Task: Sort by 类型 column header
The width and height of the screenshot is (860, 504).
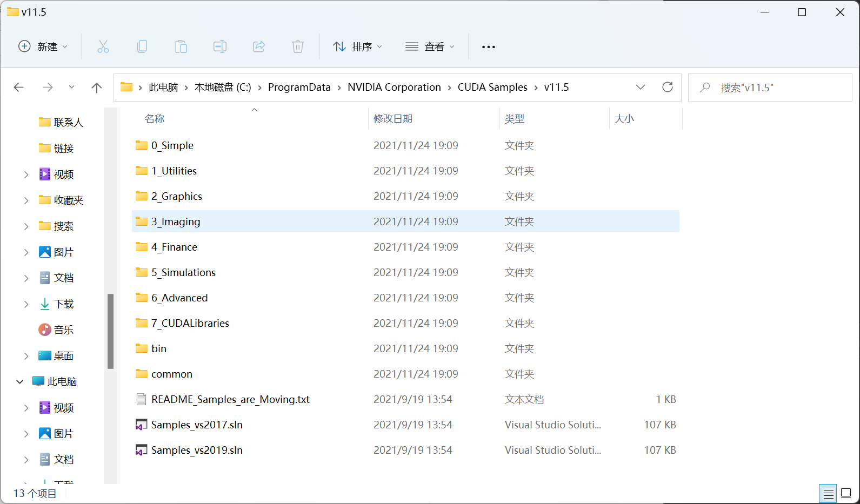Action: 515,118
